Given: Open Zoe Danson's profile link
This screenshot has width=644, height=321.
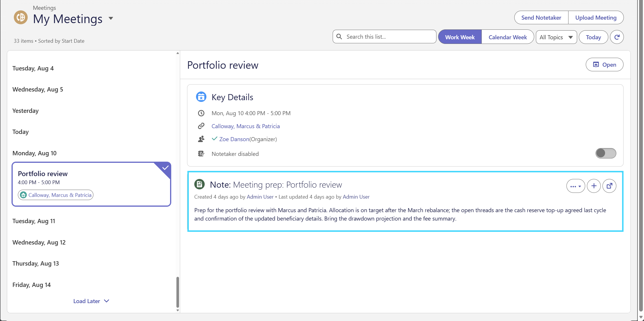Looking at the screenshot, I should pos(234,139).
